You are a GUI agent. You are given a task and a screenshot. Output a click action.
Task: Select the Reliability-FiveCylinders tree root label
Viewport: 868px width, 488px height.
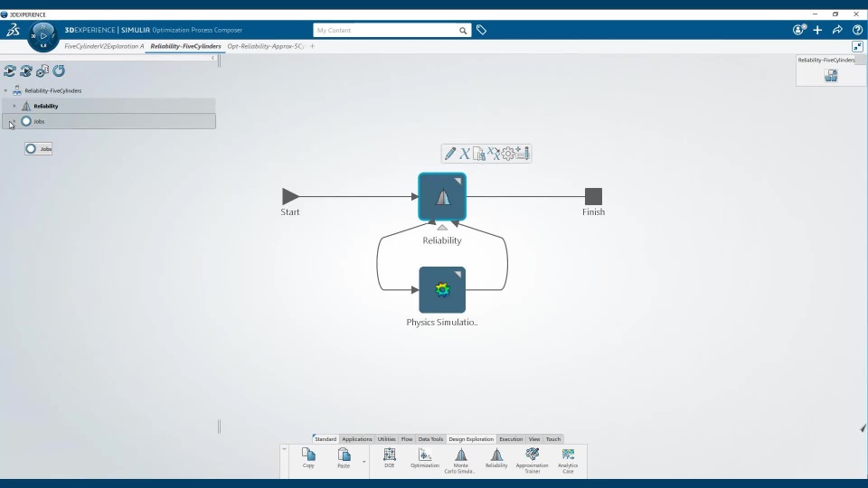pyautogui.click(x=53, y=90)
